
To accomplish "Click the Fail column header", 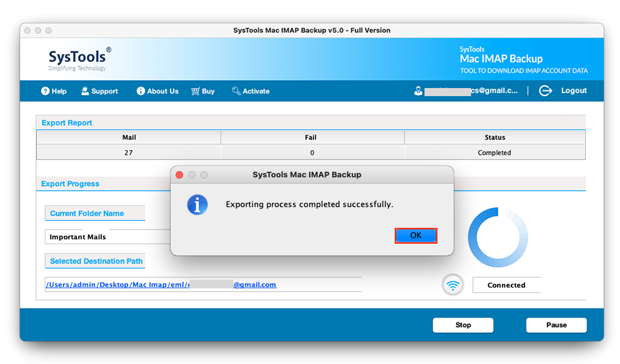I will click(x=312, y=137).
